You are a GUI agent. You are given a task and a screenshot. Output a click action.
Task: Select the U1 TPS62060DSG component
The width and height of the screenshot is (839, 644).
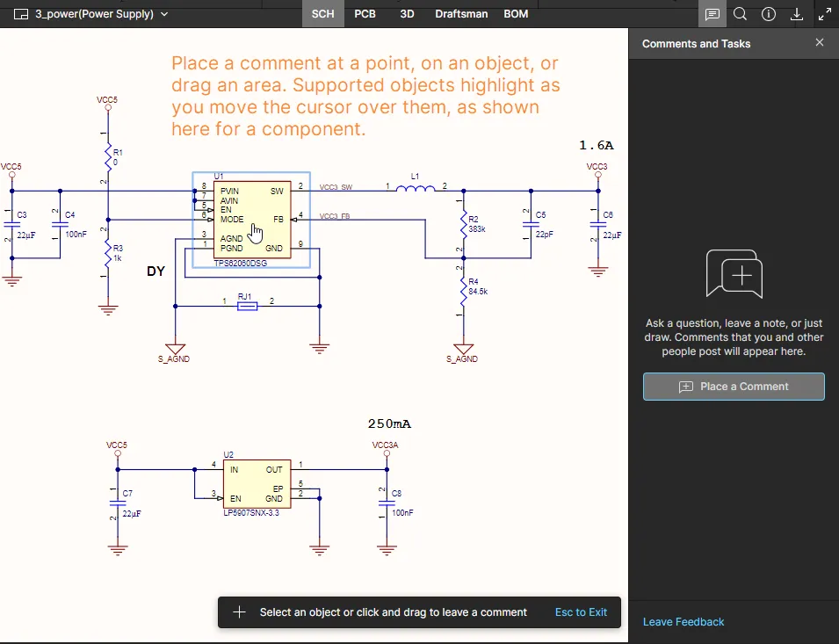[x=252, y=220]
